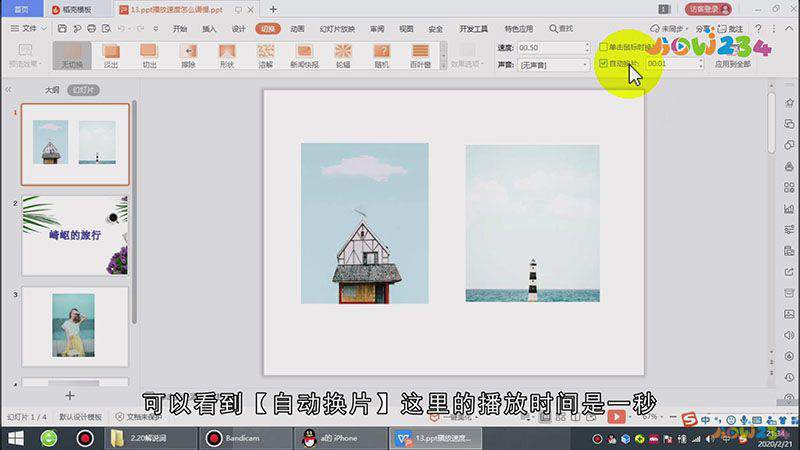Select slide 1 thumbnail
Screen dimensions: 800x450
[75, 144]
